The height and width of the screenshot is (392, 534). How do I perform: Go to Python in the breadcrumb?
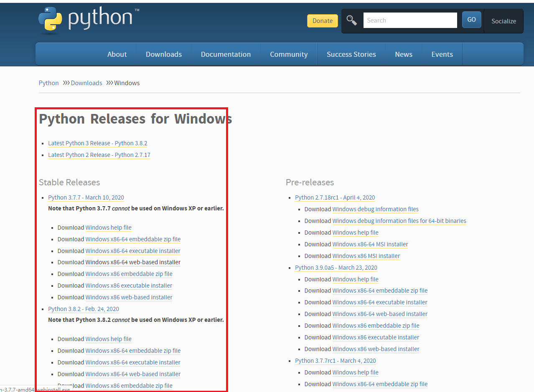49,83
